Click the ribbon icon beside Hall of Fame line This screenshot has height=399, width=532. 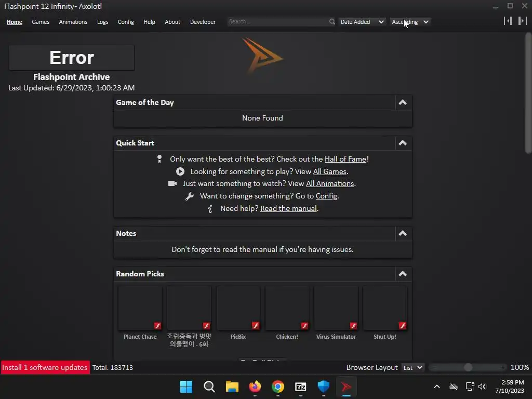click(159, 159)
